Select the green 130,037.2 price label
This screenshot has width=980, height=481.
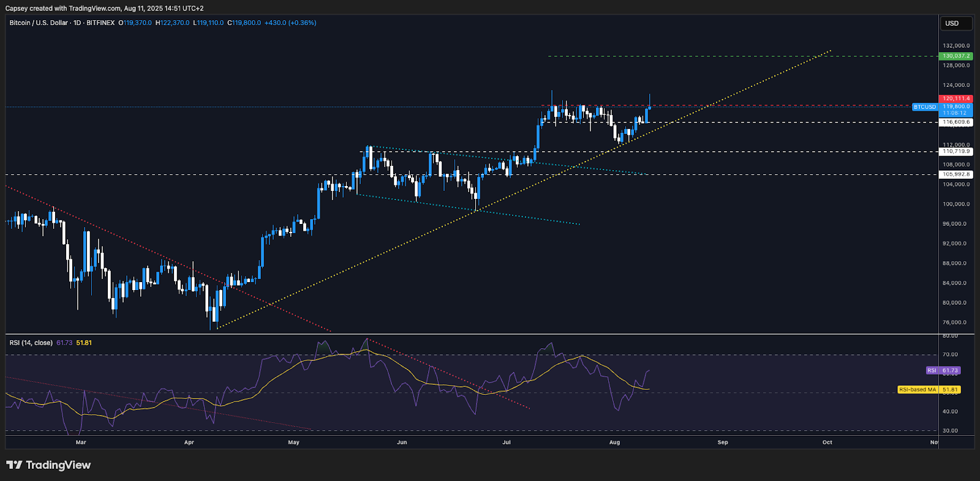coord(956,56)
